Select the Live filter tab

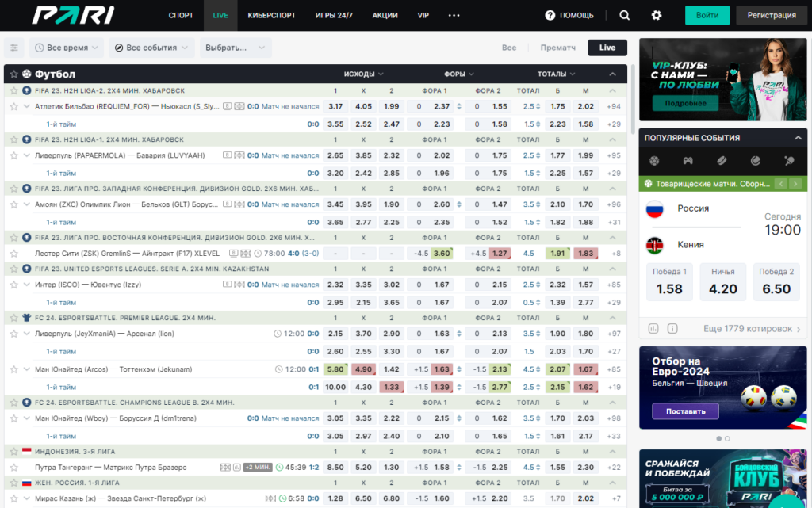pyautogui.click(x=607, y=48)
